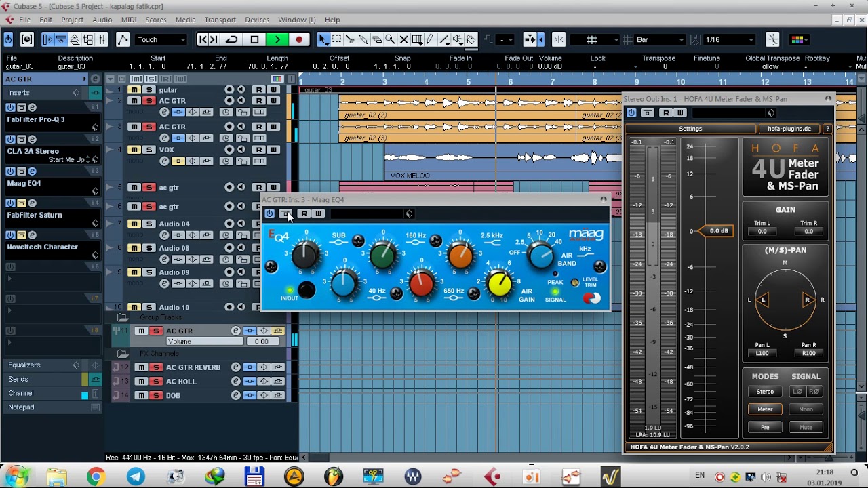Solo the VOX track
The image size is (868, 488).
[x=148, y=150]
